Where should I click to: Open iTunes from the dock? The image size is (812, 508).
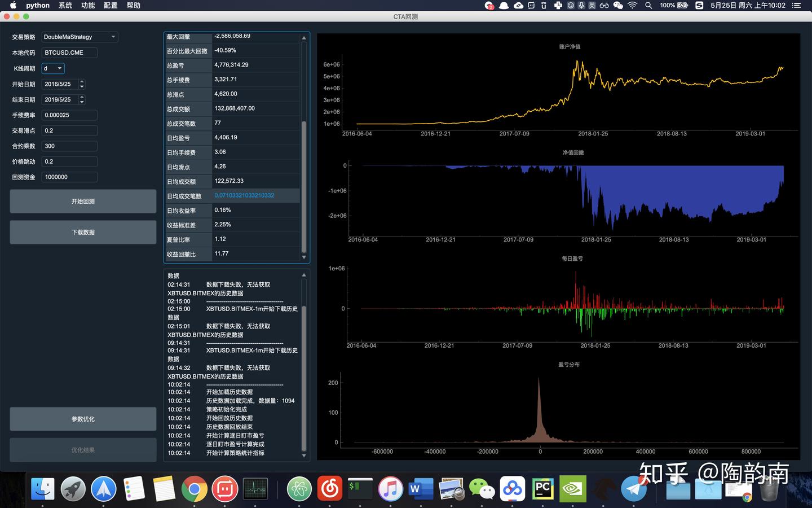pyautogui.click(x=391, y=489)
